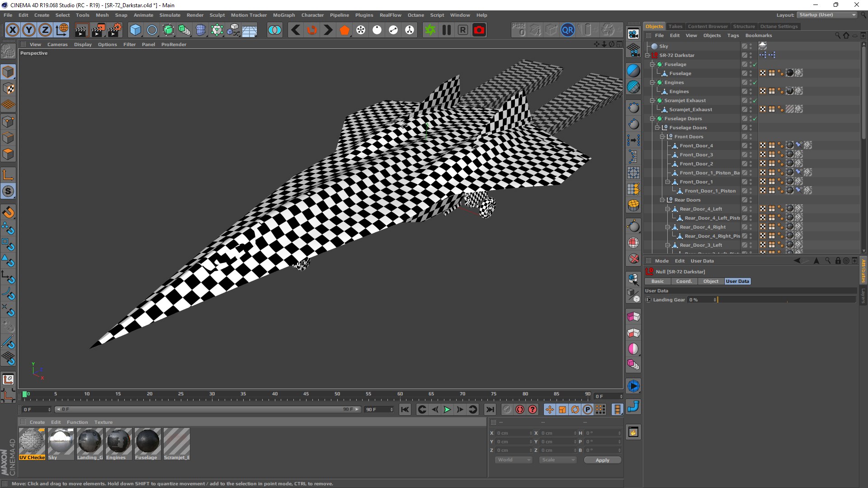The width and height of the screenshot is (868, 488).
Task: Open the Make Editable icon at top left
Action: pyautogui.click(x=8, y=51)
